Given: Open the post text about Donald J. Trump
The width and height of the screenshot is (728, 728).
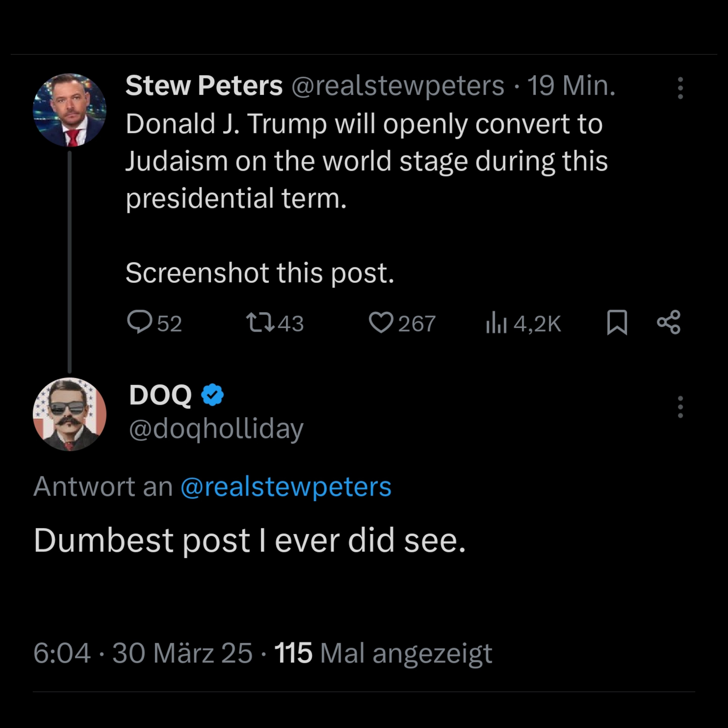Looking at the screenshot, I should point(366,161).
